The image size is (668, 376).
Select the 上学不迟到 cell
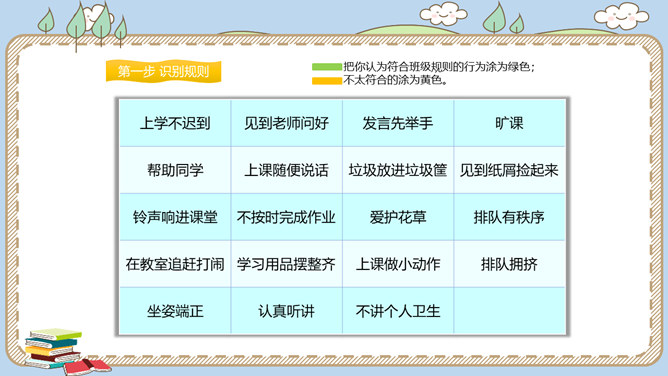point(175,123)
